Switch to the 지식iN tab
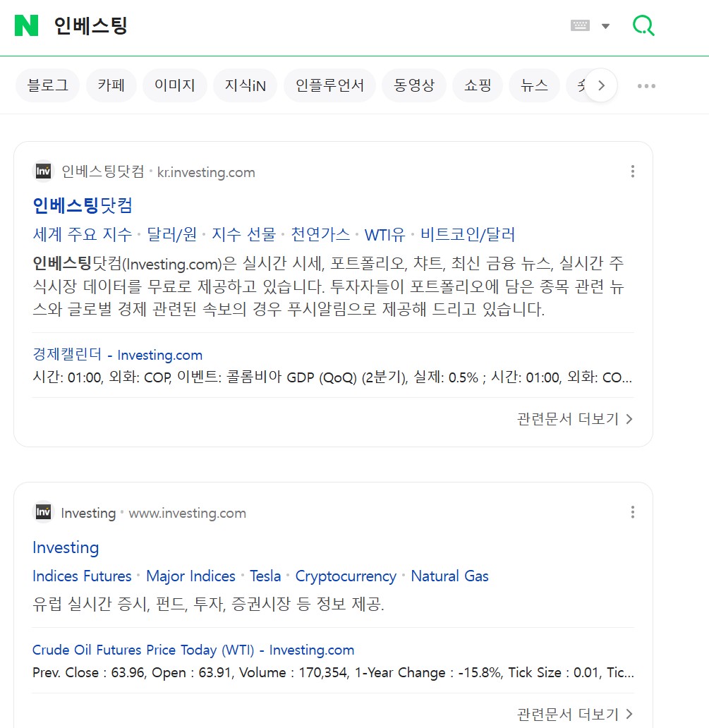This screenshot has height=728, width=709. [x=246, y=85]
